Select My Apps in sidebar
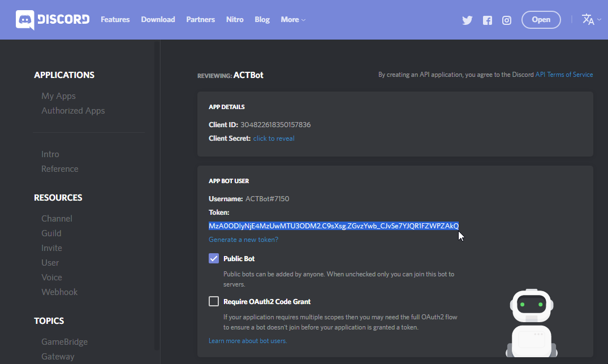 pyautogui.click(x=59, y=96)
